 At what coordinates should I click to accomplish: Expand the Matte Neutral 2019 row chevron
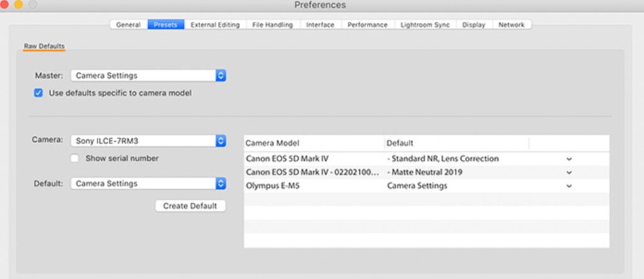point(569,173)
